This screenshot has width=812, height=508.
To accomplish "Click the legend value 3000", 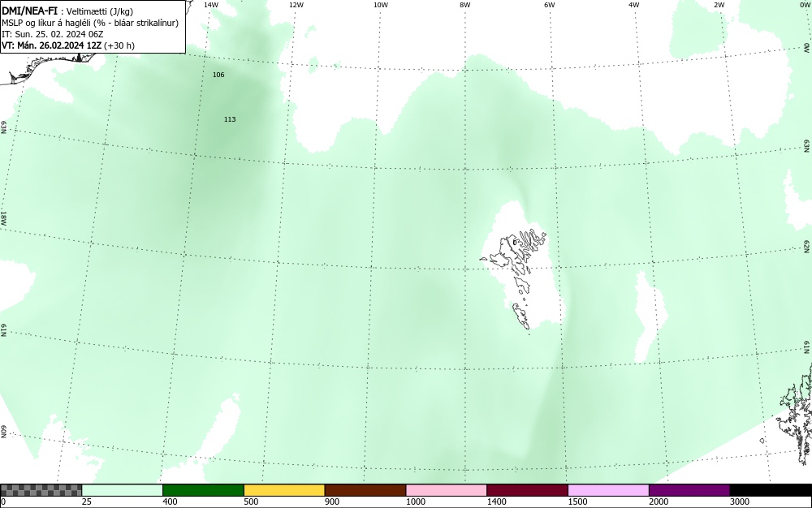I will click(740, 502).
